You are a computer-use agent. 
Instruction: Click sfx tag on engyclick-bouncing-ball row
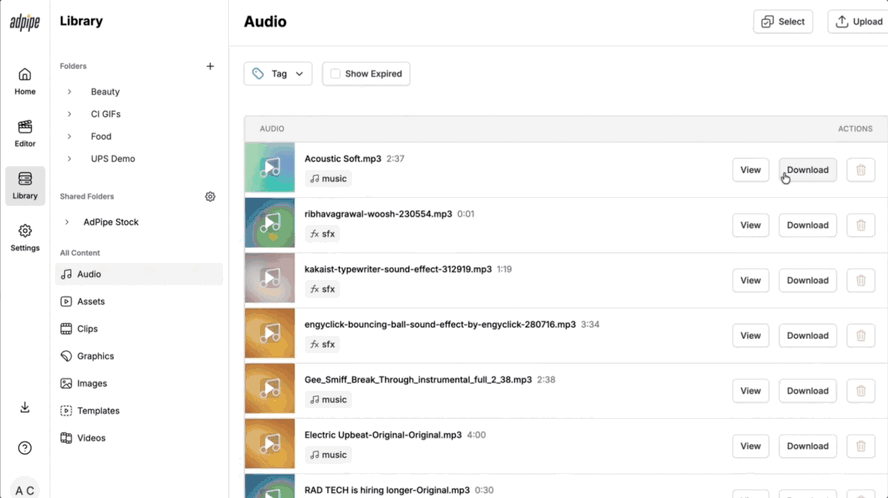coord(322,344)
